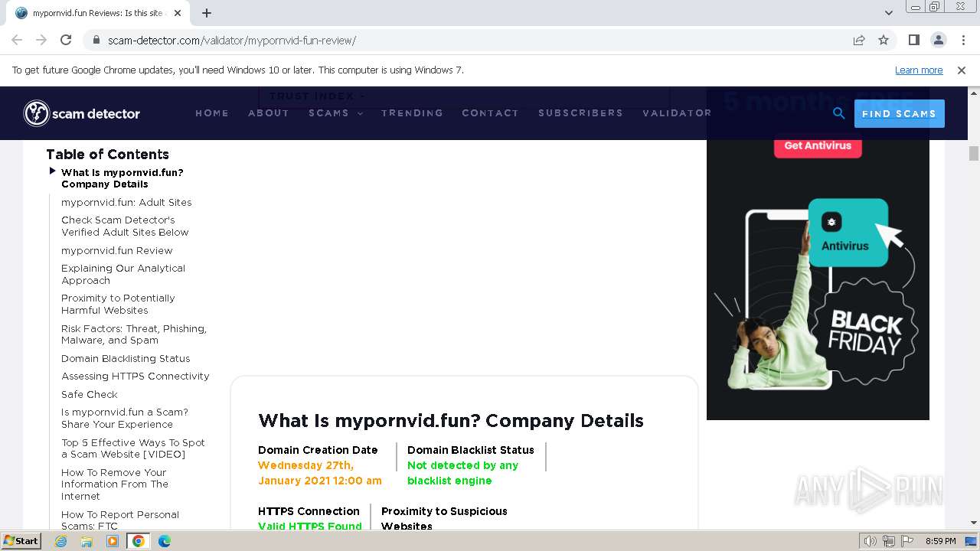This screenshot has width=980, height=551.
Task: Dismiss the Chrome update notification bar
Action: (x=962, y=70)
